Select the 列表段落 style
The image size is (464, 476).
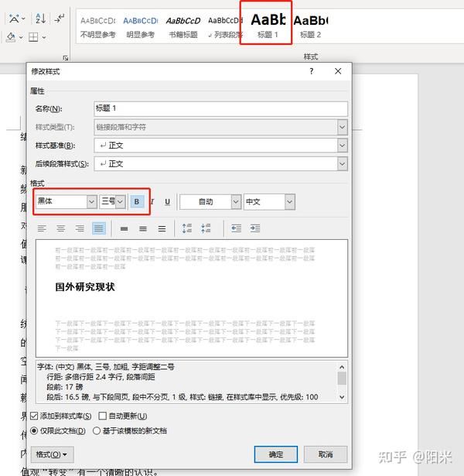(x=224, y=27)
